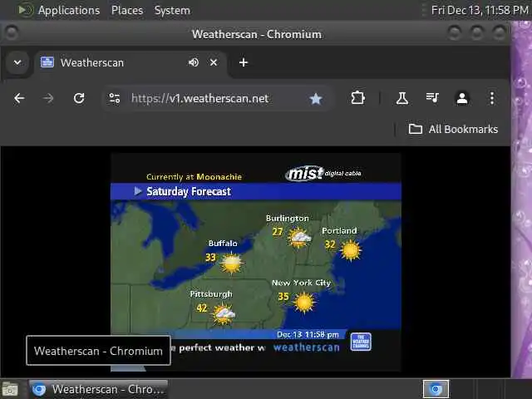
Task: Click Buffalo temperature 33
Action: (210, 258)
